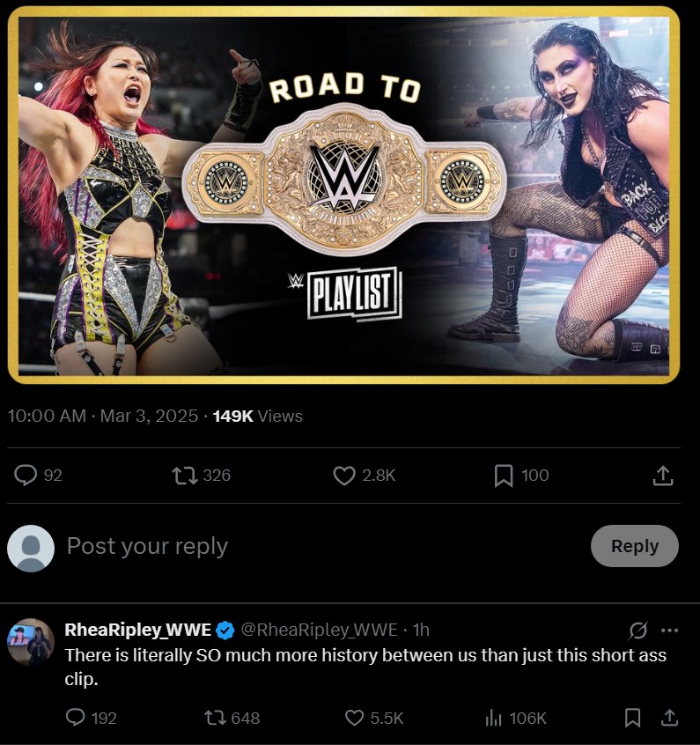Open the Road To WWE Playlist image
Viewport: 700px width, 745px height.
pyautogui.click(x=343, y=195)
